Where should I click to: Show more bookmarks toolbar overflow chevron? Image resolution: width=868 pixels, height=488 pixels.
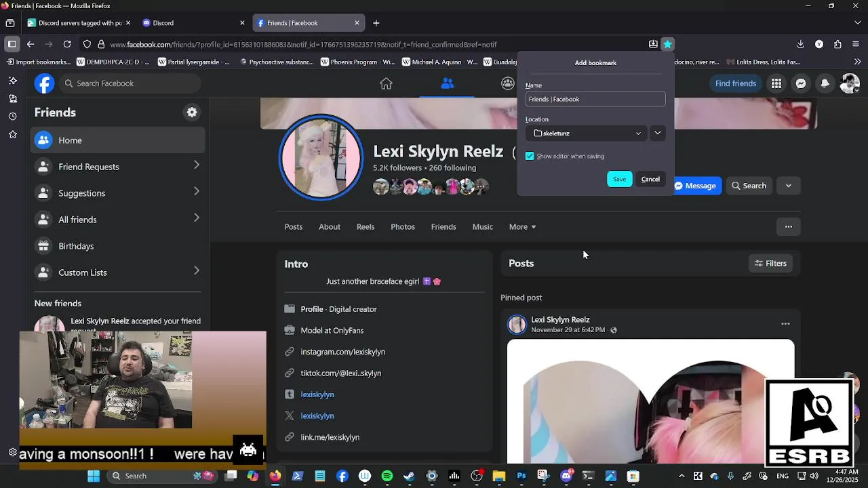pos(858,62)
